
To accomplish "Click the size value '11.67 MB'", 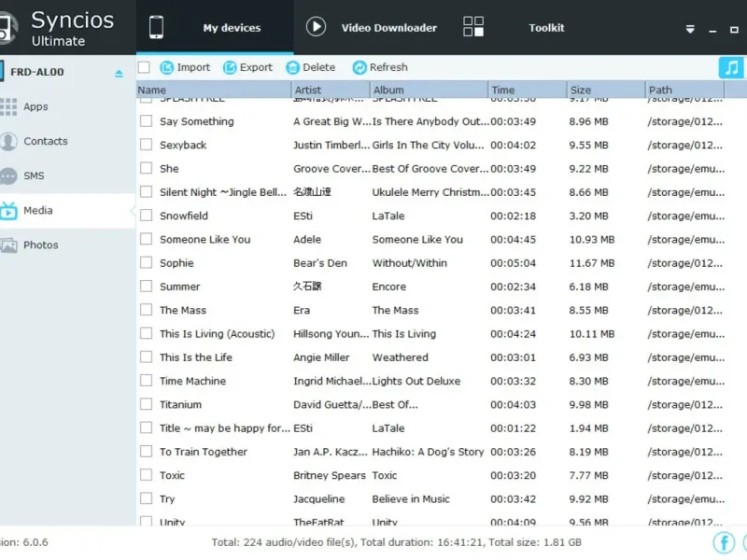I will [592, 263].
